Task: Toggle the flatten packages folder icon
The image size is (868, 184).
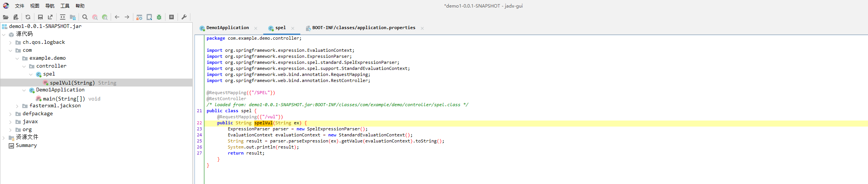Action: (x=73, y=17)
